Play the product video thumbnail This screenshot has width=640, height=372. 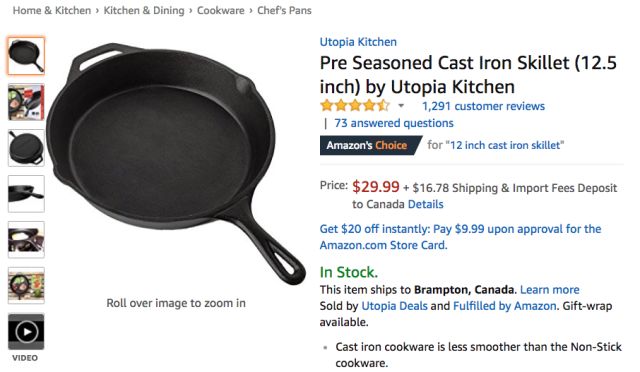[x=26, y=332]
